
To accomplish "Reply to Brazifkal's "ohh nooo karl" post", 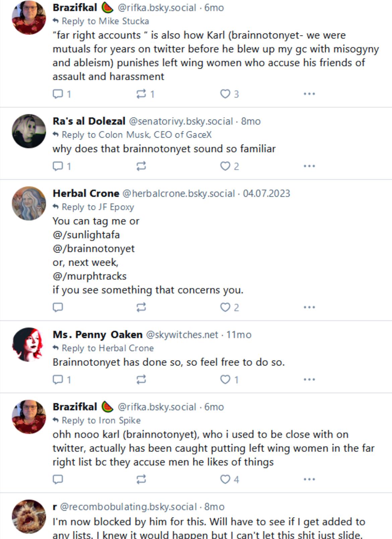I will point(58,479).
